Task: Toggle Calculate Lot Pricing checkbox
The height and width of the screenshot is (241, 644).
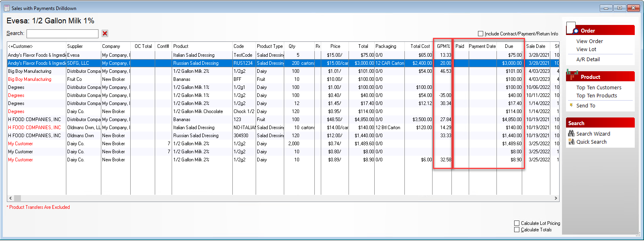Action: (517, 223)
